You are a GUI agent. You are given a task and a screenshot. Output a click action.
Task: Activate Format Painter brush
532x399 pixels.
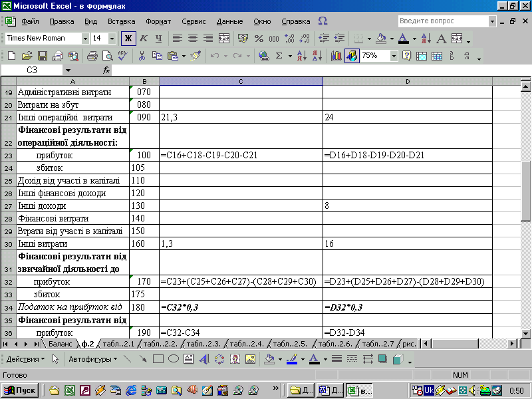[196, 56]
